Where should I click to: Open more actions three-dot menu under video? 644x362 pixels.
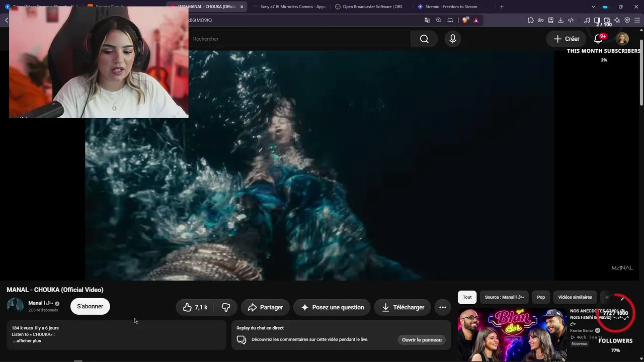coord(443,307)
